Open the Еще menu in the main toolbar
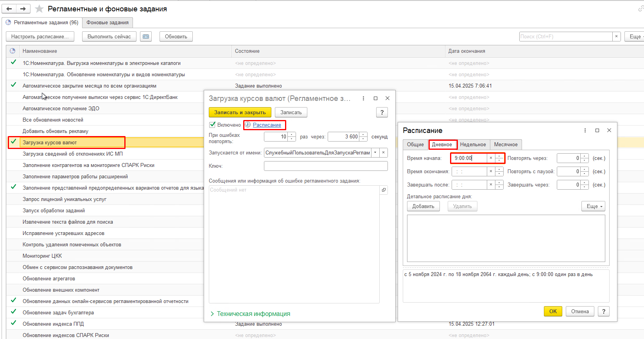The image size is (644, 339). [x=635, y=36]
